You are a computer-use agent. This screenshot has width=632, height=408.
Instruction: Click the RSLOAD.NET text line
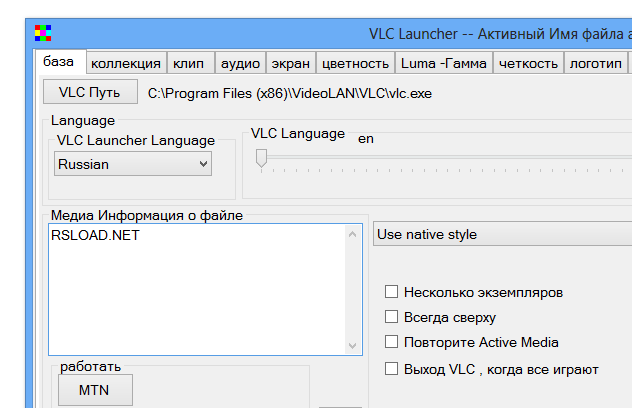coord(95,235)
